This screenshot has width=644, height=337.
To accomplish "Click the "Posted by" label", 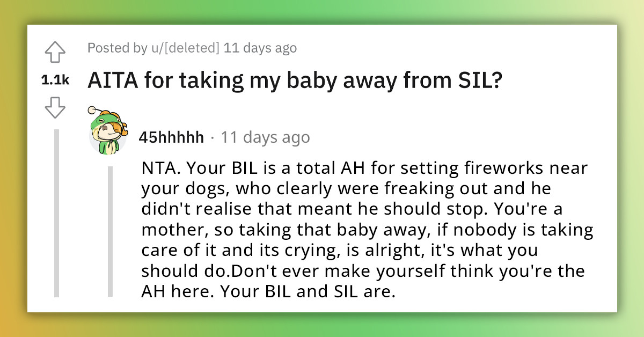I will pos(116,48).
